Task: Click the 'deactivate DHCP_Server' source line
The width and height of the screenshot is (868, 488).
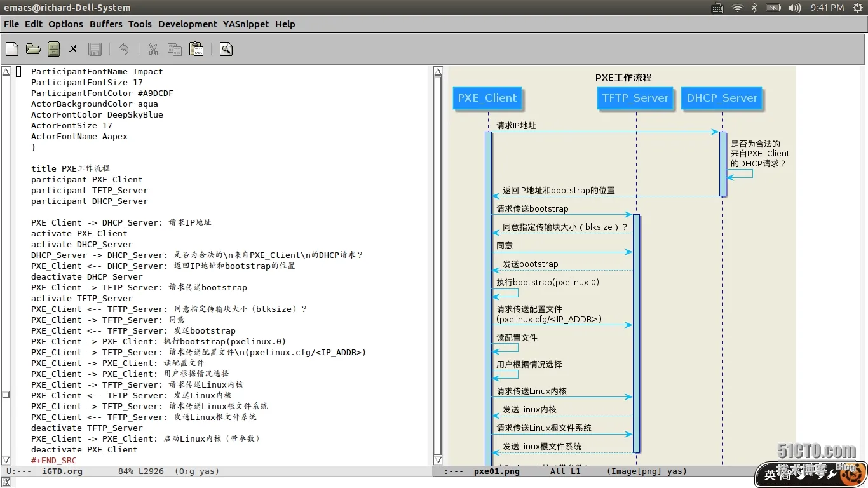Action: click(x=86, y=277)
